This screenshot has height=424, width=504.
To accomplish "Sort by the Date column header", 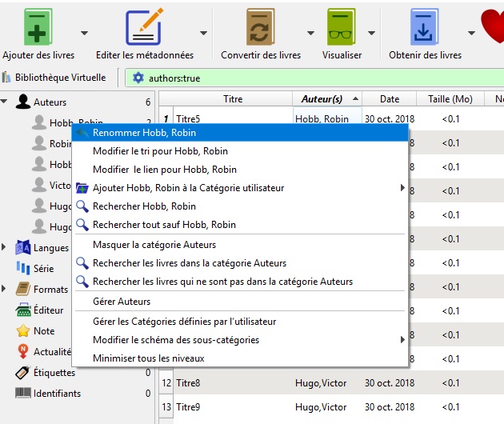I will (x=390, y=98).
